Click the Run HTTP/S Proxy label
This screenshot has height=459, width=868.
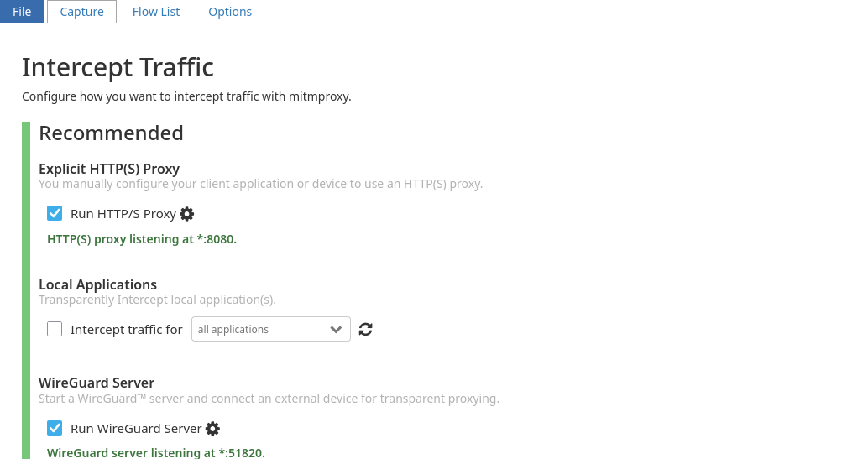[x=123, y=214]
